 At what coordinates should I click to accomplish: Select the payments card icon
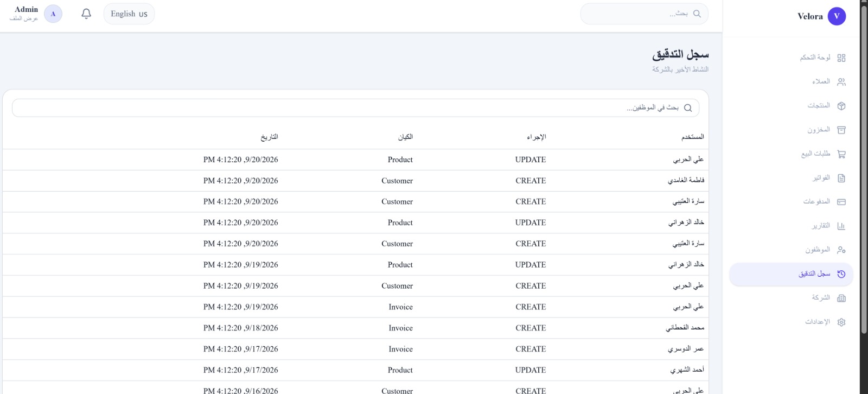(841, 202)
